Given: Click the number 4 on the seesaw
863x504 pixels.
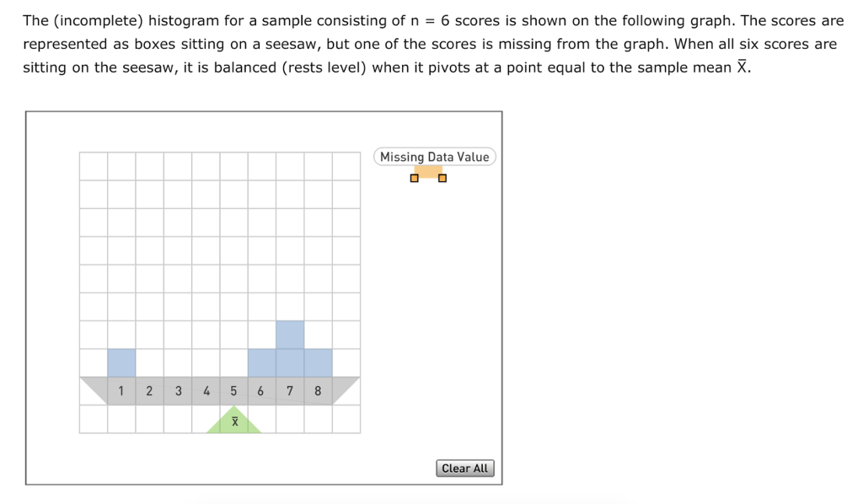Looking at the screenshot, I should pos(206,390).
